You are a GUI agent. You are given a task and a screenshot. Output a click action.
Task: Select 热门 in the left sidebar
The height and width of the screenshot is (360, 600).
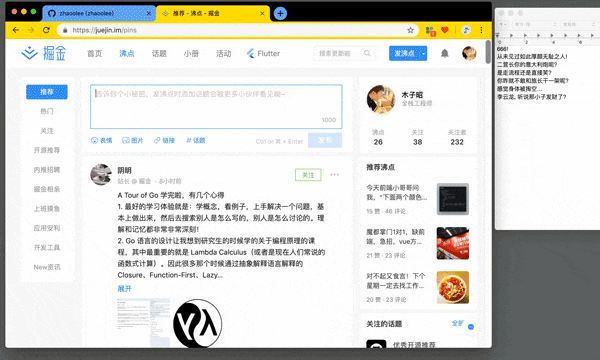tap(47, 111)
